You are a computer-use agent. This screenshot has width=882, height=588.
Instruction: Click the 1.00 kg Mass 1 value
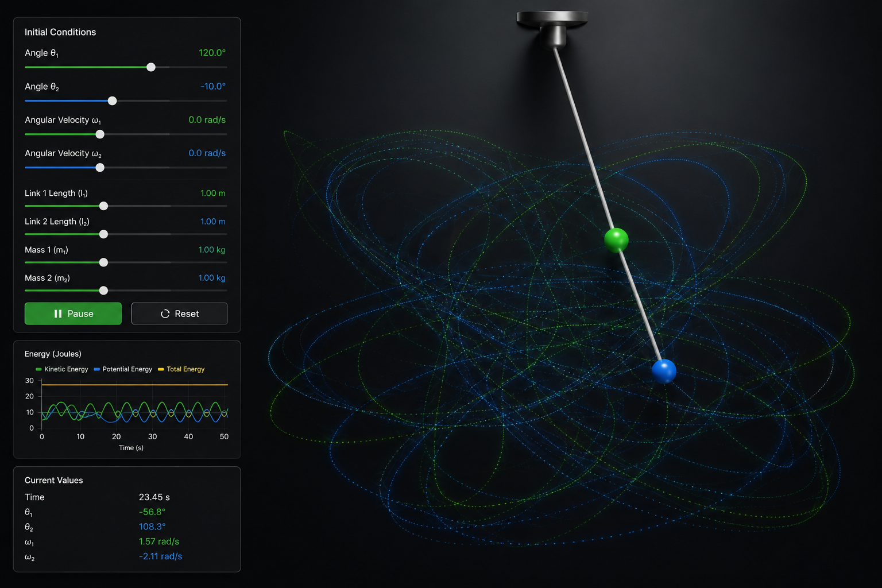pos(211,250)
